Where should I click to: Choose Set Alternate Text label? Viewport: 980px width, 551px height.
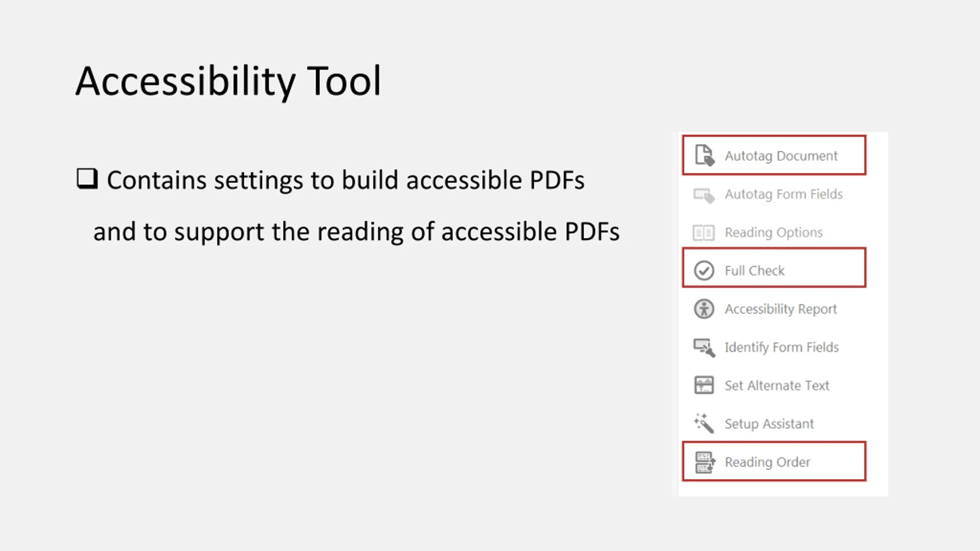777,386
